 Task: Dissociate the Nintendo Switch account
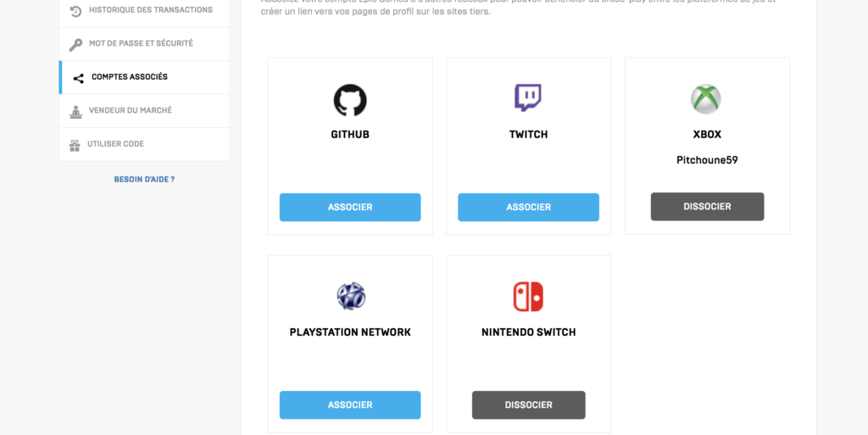click(x=528, y=405)
